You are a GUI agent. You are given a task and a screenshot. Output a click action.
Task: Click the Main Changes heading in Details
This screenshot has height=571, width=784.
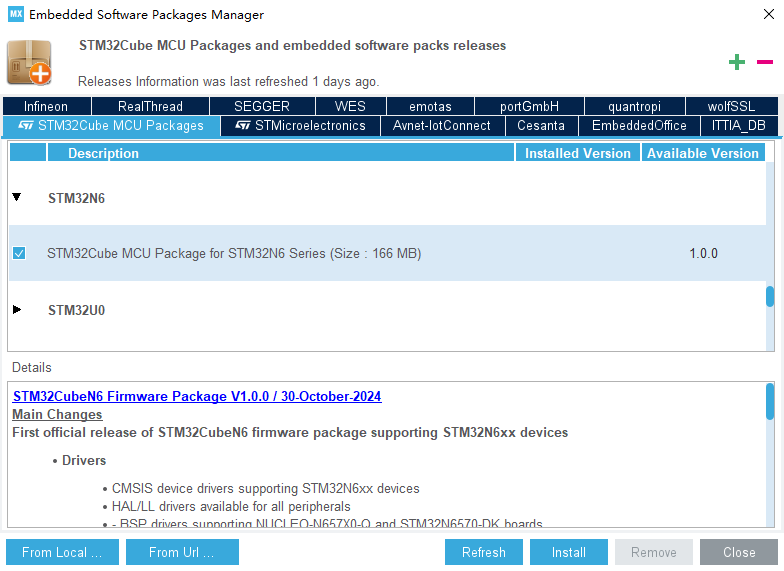point(57,414)
